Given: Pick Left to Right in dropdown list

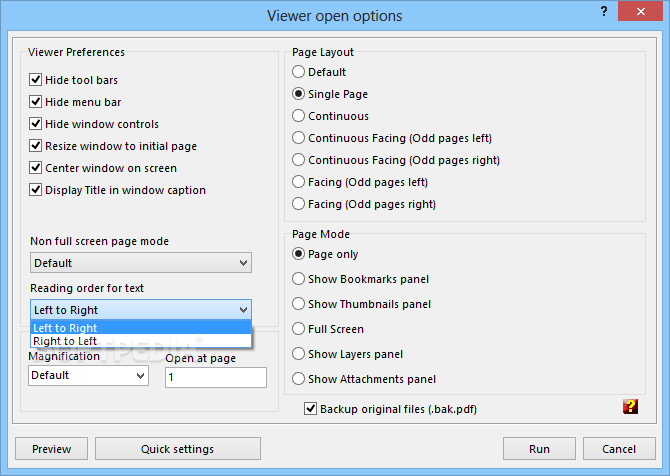Looking at the screenshot, I should coord(65,327).
